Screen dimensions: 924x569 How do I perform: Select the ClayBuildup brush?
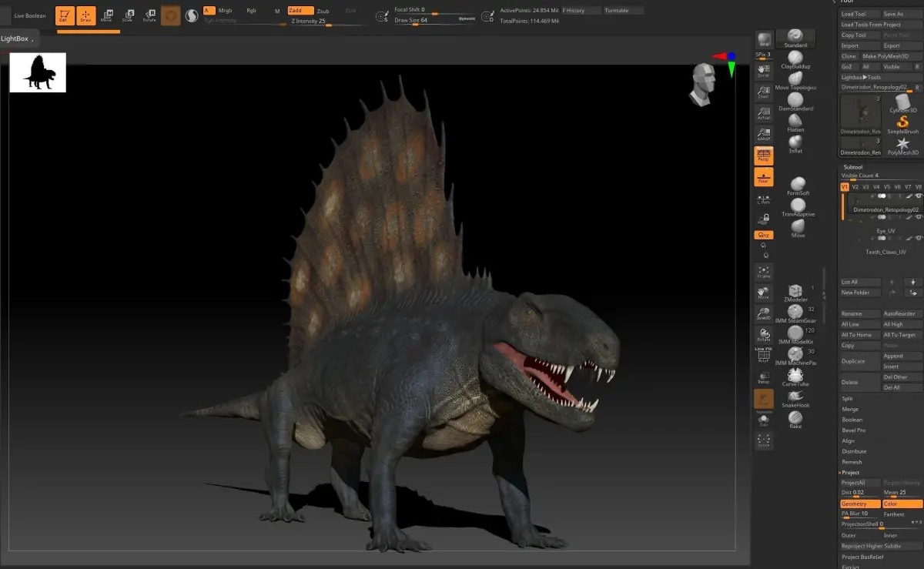pos(795,60)
